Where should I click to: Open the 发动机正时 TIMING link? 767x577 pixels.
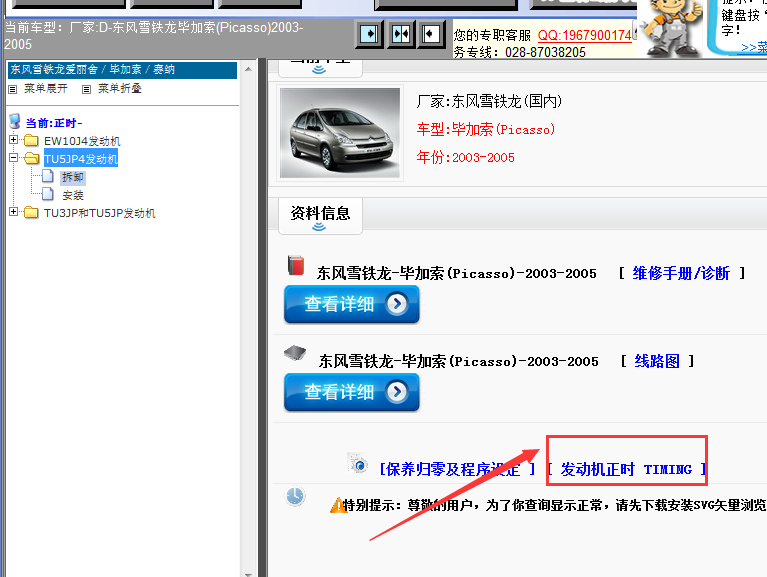[x=627, y=469]
